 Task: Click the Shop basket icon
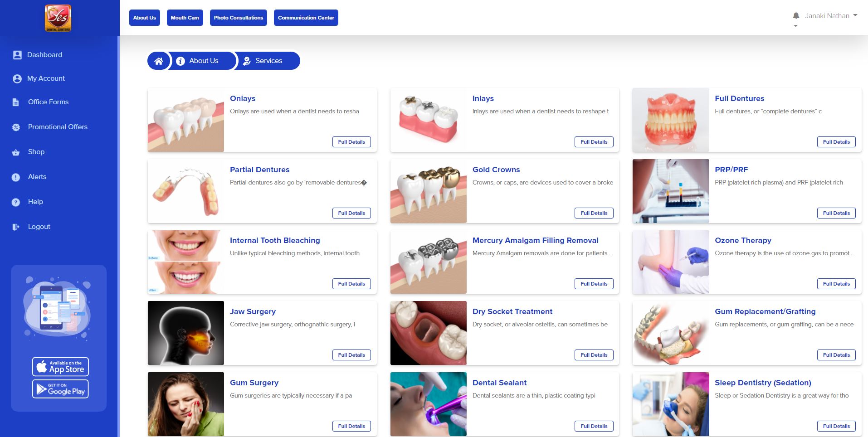(16, 152)
